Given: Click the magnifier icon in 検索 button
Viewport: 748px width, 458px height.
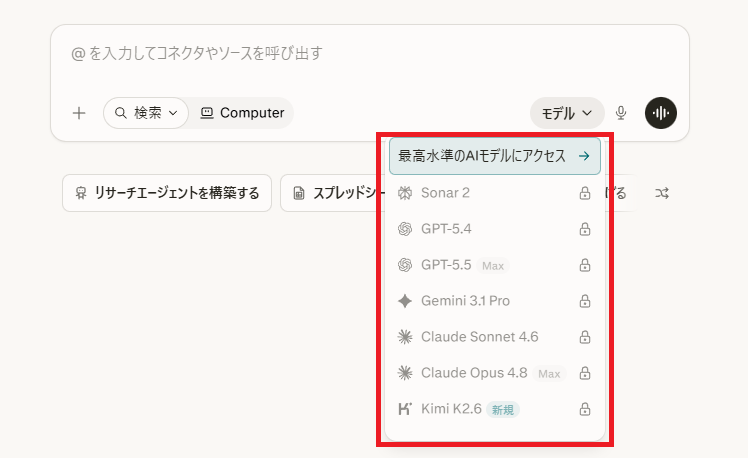Looking at the screenshot, I should [121, 113].
